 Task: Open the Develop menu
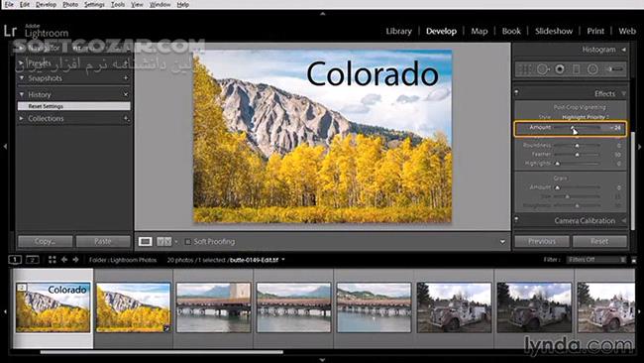coord(46,5)
